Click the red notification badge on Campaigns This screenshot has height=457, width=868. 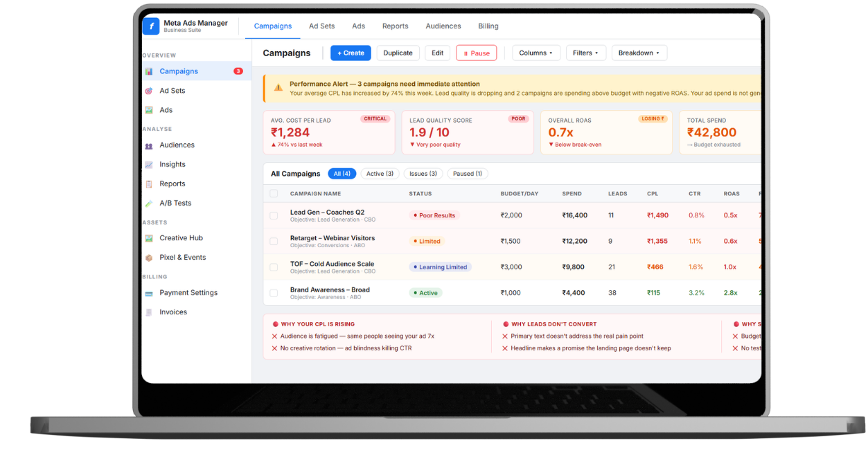[x=238, y=71]
